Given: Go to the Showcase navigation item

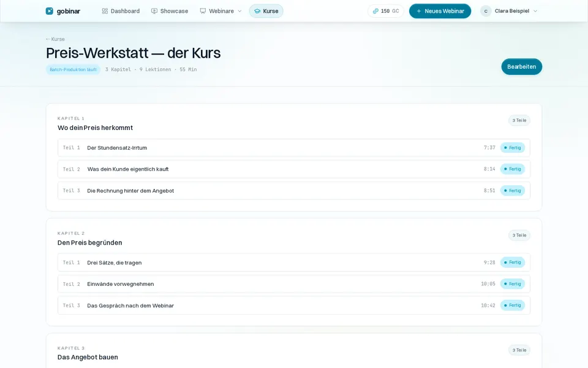Looking at the screenshot, I should coord(170,11).
